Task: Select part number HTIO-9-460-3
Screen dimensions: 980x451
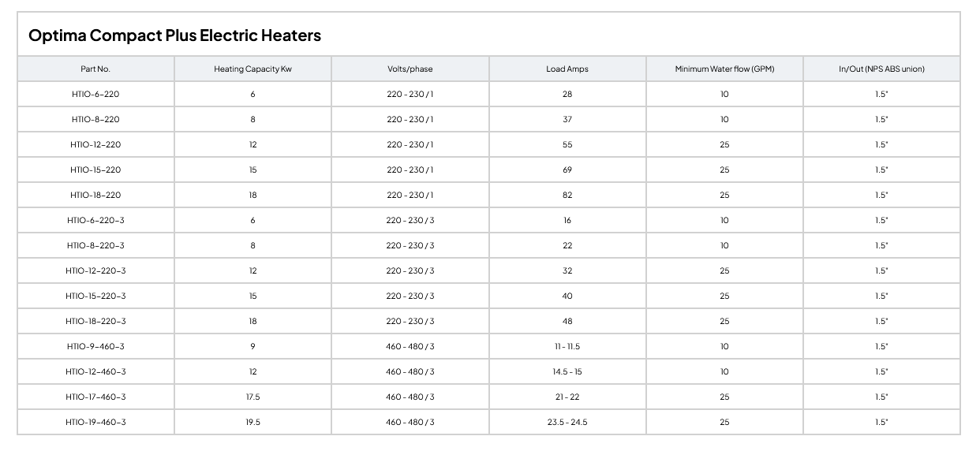Action: click(95, 346)
